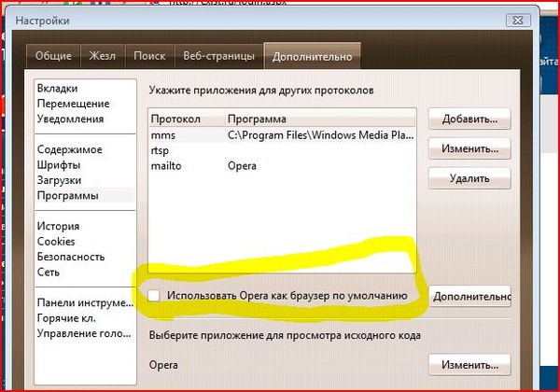Click the Дополнительно button near checkbox
The width and height of the screenshot is (560, 392).
470,296
